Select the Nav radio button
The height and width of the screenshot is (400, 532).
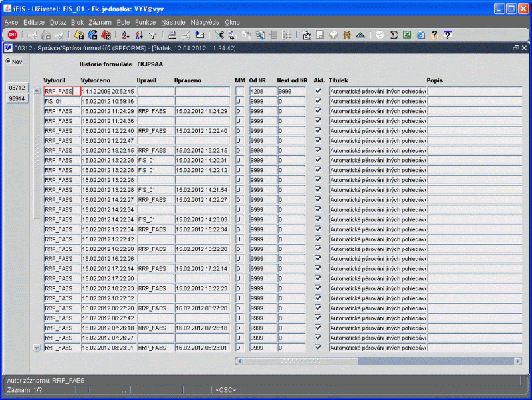(x=8, y=61)
